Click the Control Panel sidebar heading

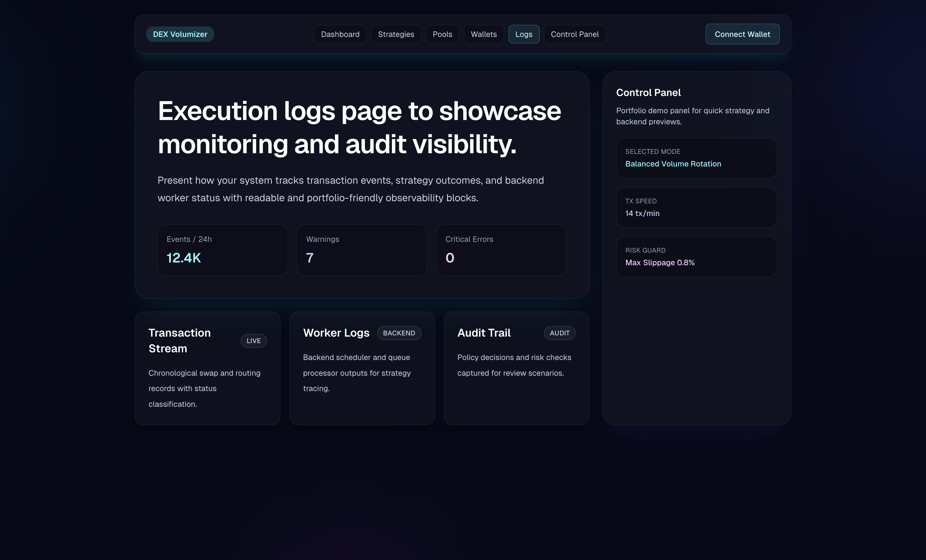click(648, 92)
